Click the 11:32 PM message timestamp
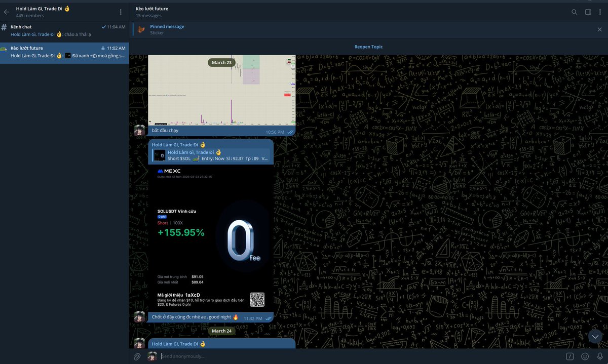This screenshot has height=364, width=608. tap(253, 318)
